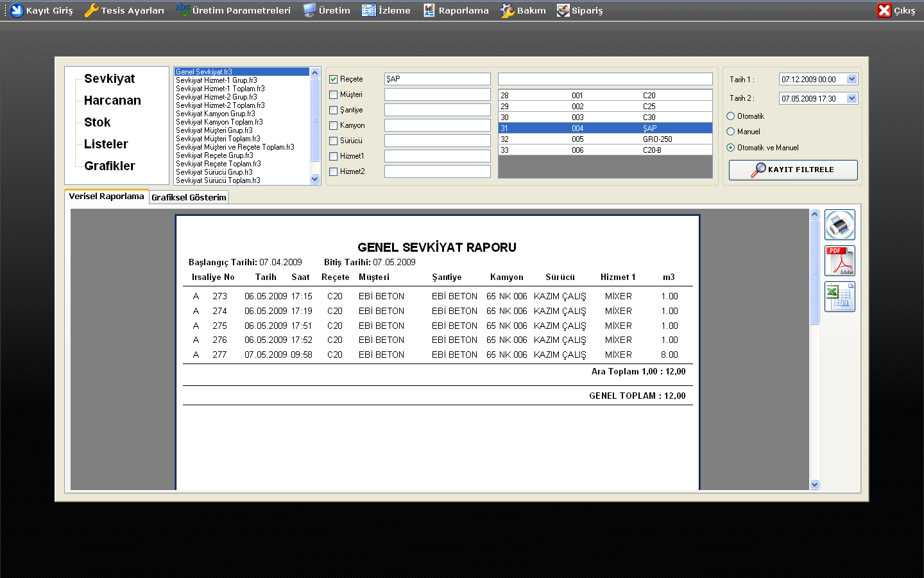Select the Manuel radio button
Image resolution: width=924 pixels, height=578 pixels.
tap(731, 132)
